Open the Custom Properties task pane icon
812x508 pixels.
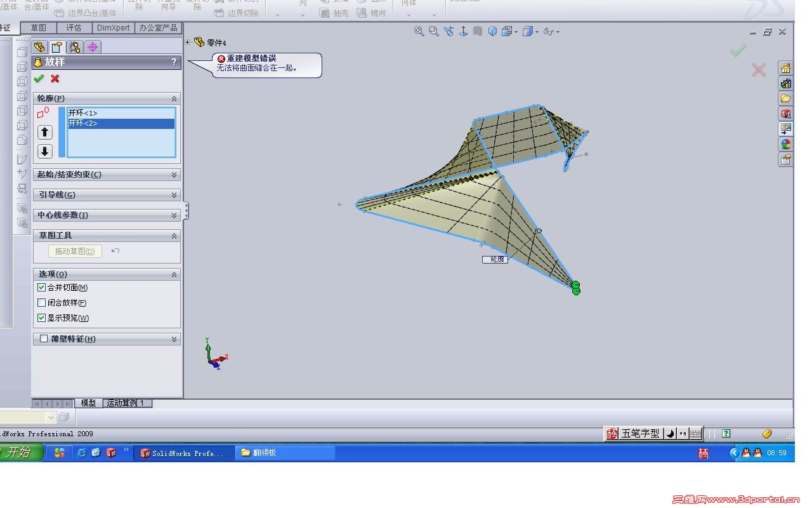point(786,160)
